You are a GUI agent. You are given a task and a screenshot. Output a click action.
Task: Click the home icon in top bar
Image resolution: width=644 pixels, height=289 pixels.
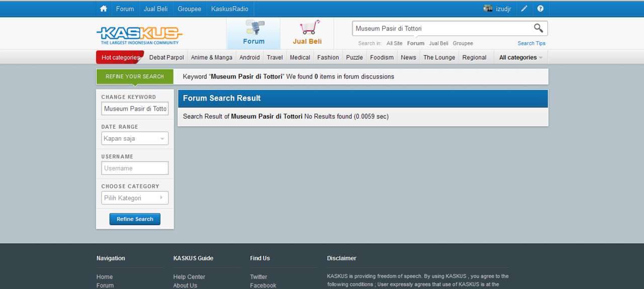tap(104, 9)
